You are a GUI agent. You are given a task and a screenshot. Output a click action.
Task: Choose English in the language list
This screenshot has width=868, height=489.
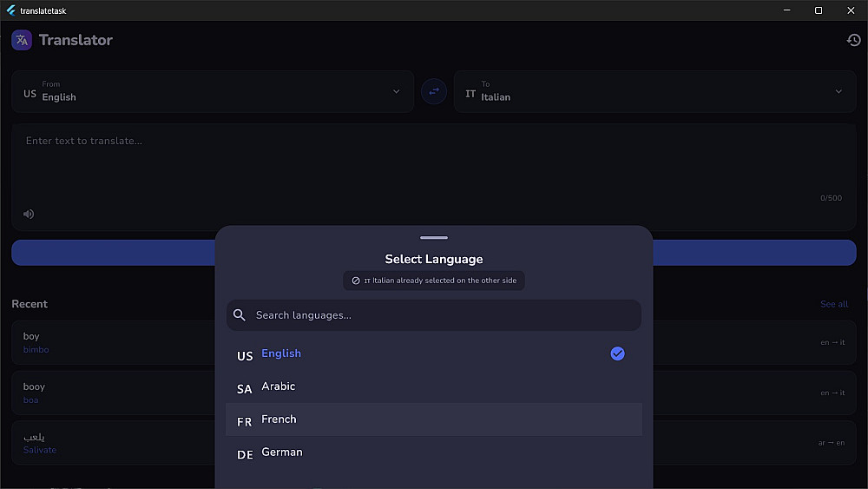pyautogui.click(x=433, y=354)
